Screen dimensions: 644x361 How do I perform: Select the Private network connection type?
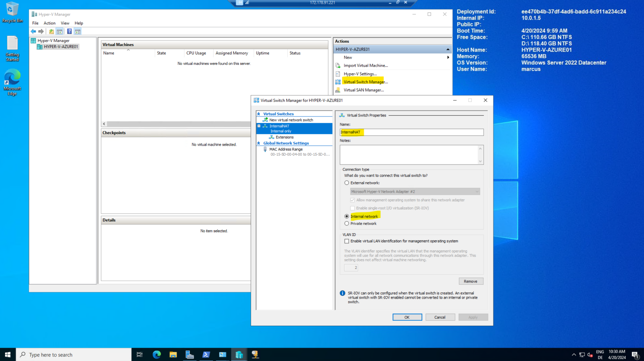347,223
